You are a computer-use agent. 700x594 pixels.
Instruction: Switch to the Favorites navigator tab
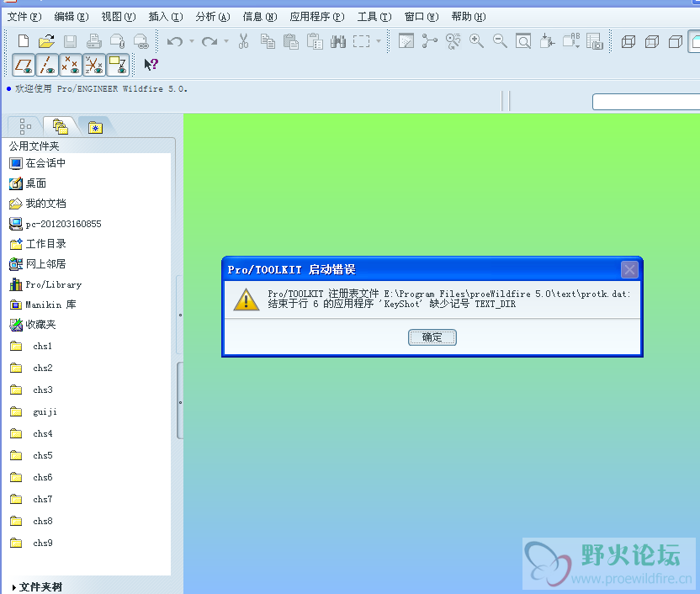click(95, 127)
